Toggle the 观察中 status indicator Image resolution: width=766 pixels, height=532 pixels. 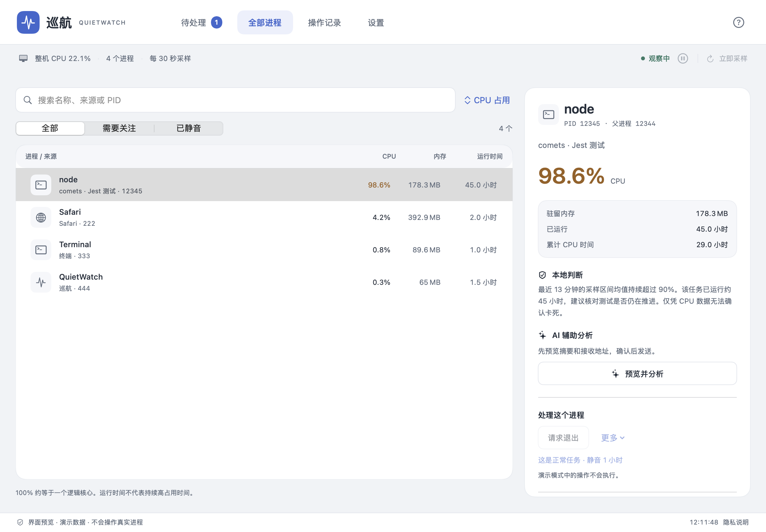point(655,58)
